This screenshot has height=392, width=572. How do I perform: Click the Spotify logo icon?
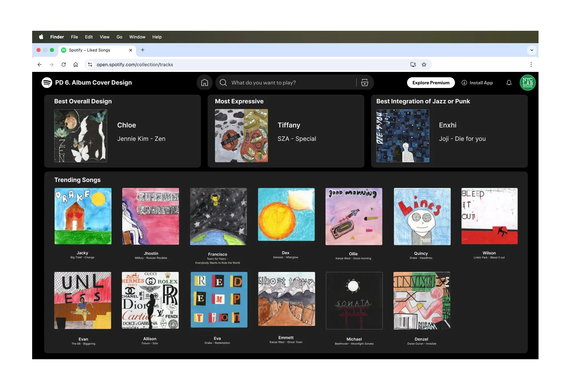(47, 83)
